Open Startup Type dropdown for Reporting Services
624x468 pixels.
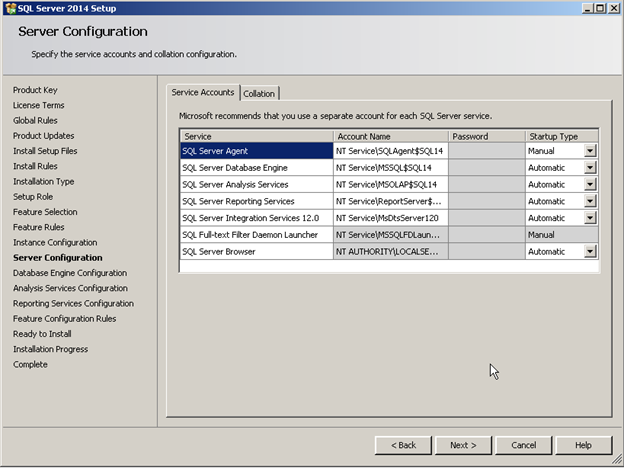tap(590, 201)
